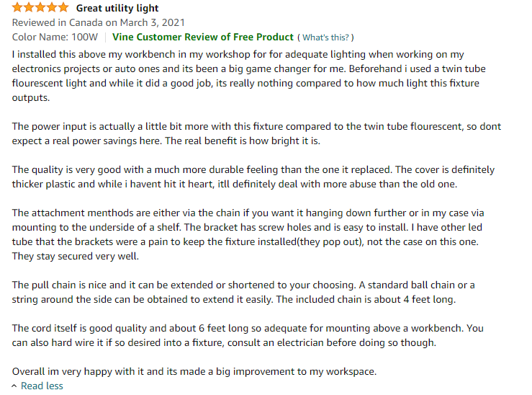Click the middle star of the rating
Viewport: 532px width, 395px height.
(x=40, y=8)
